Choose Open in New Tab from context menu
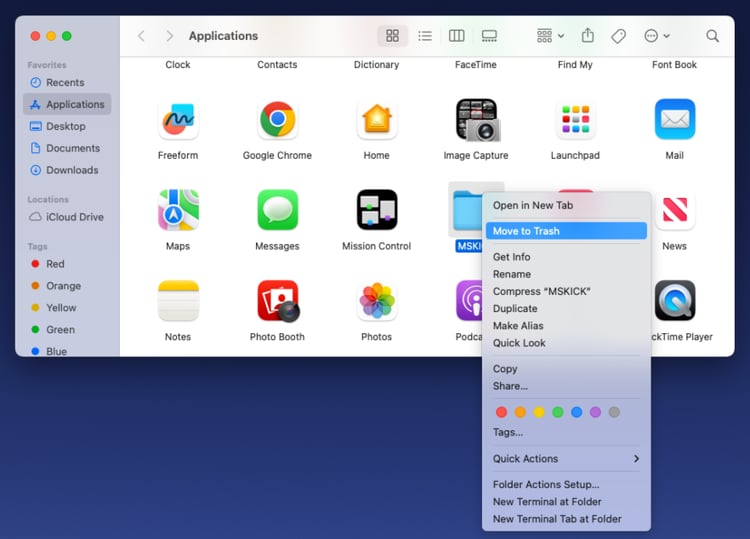 coord(566,205)
